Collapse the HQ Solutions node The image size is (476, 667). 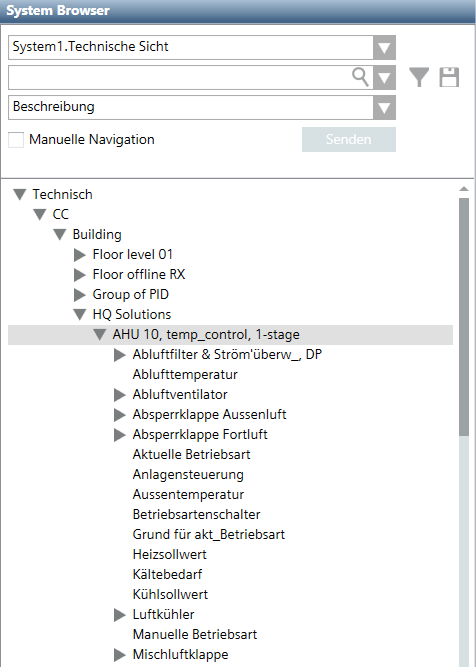click(x=80, y=314)
